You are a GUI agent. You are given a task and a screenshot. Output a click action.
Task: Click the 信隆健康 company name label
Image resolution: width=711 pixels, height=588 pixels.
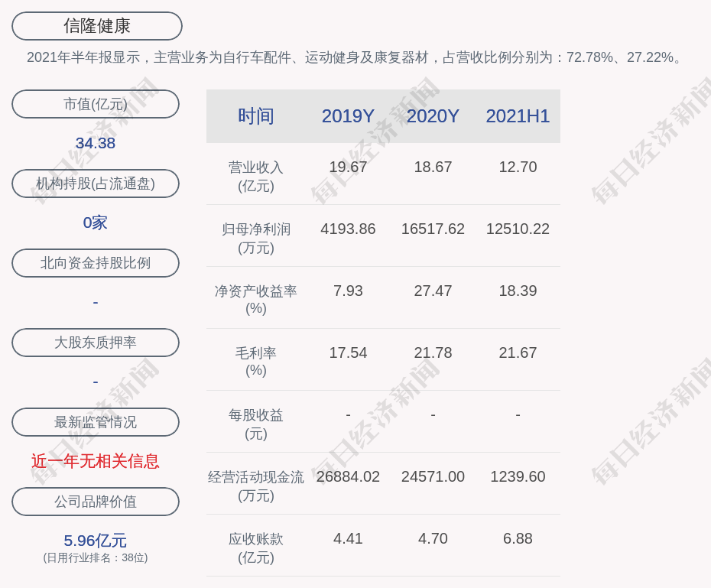tap(97, 26)
